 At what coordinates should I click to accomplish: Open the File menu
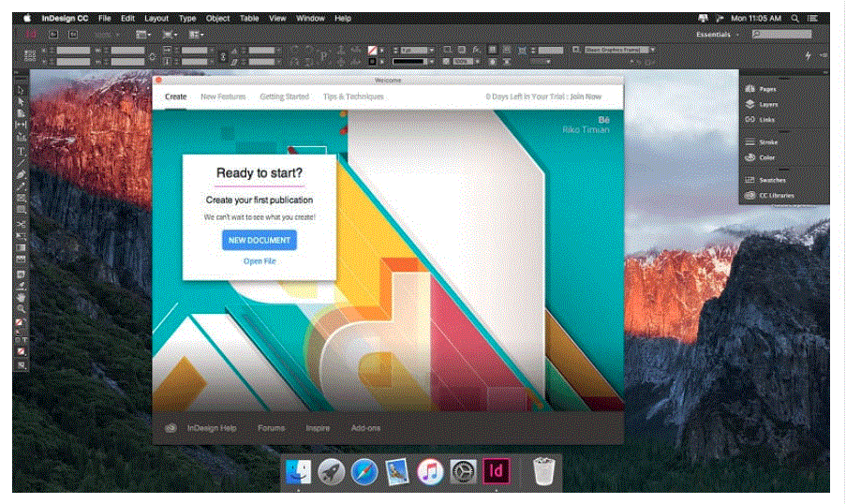click(x=105, y=19)
